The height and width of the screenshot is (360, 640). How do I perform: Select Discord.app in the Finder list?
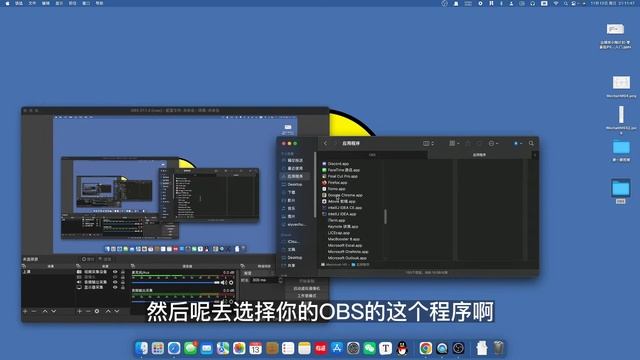[x=338, y=164]
